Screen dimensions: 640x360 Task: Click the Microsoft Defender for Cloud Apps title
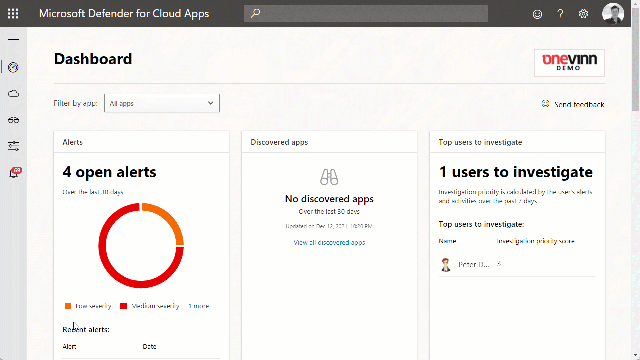(x=124, y=13)
